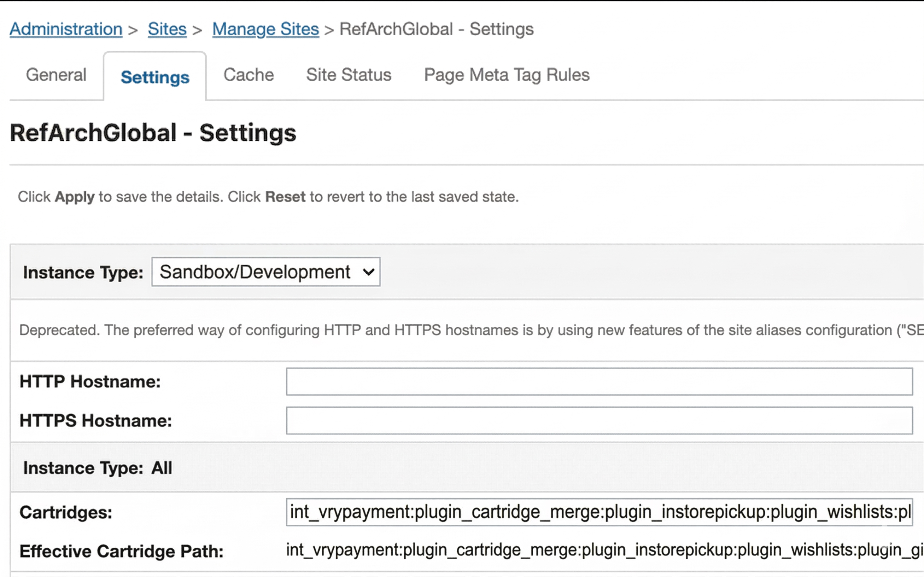Go to the Sites breadcrumb link
Image resolution: width=924 pixels, height=577 pixels.
[x=167, y=29]
